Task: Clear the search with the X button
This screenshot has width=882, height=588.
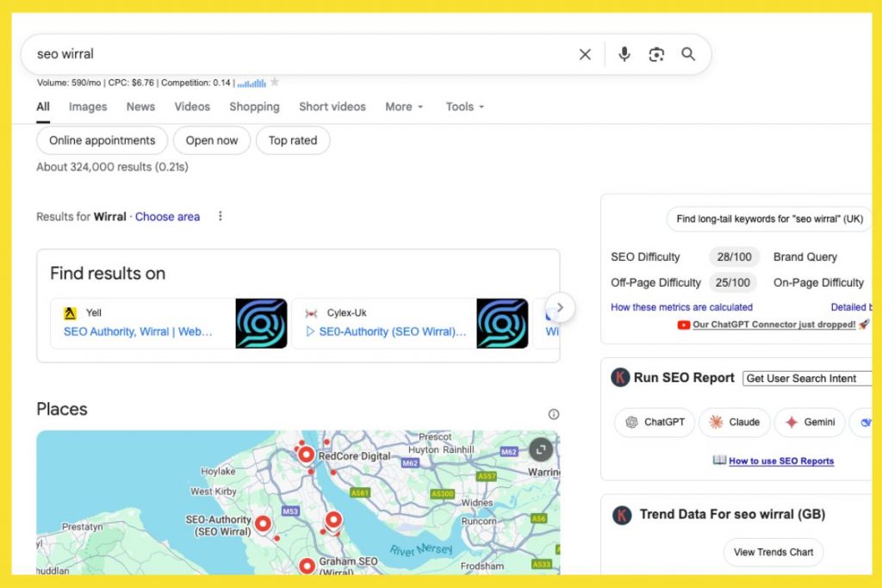Action: click(585, 53)
